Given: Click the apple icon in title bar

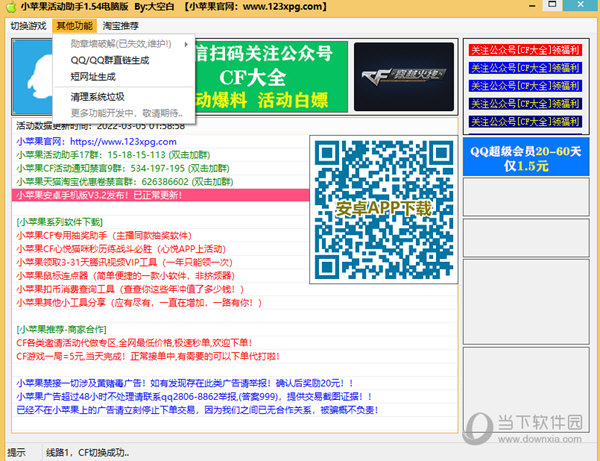Looking at the screenshot, I should pyautogui.click(x=11, y=7).
